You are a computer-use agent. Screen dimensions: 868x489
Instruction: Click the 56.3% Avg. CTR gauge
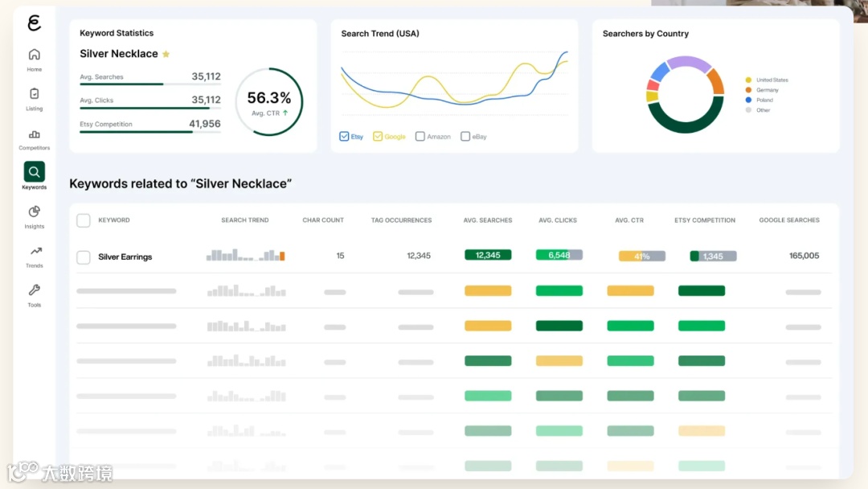[269, 102]
